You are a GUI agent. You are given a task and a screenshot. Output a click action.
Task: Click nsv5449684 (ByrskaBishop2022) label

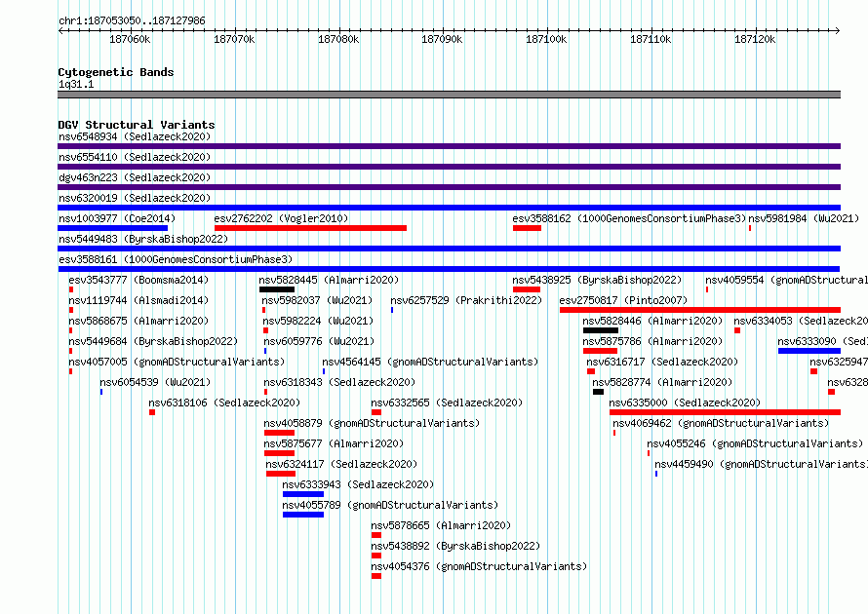[153, 341]
